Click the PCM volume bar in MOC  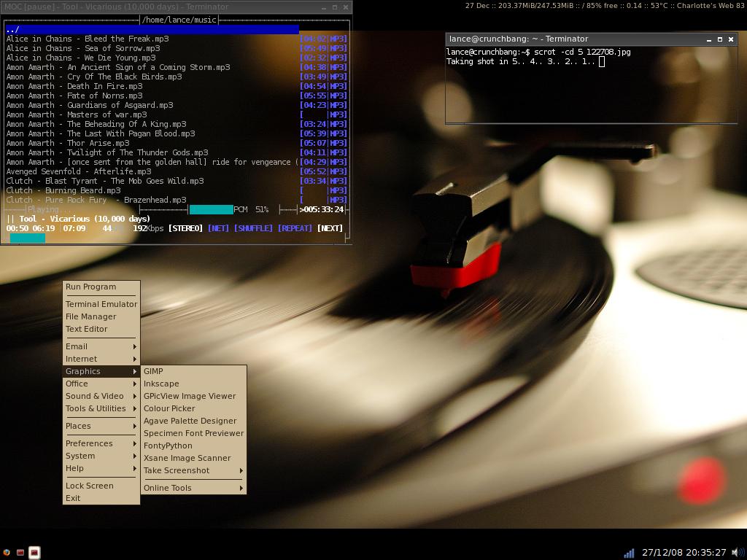tap(212, 210)
